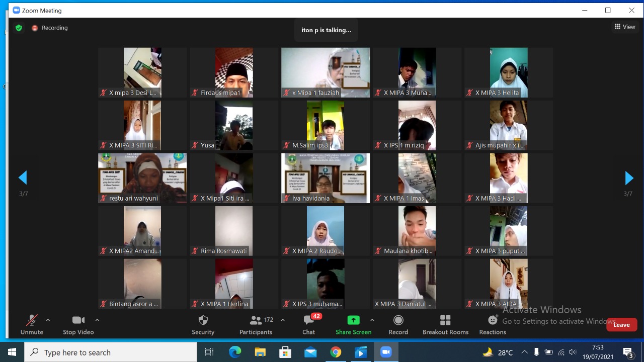Open the Security shield options
Screen dimensions: 644x362
pyautogui.click(x=203, y=325)
